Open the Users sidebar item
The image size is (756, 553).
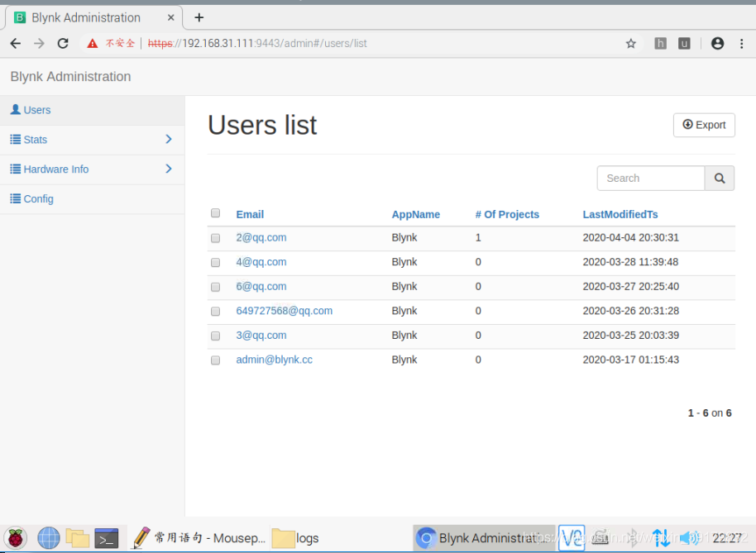92,110
